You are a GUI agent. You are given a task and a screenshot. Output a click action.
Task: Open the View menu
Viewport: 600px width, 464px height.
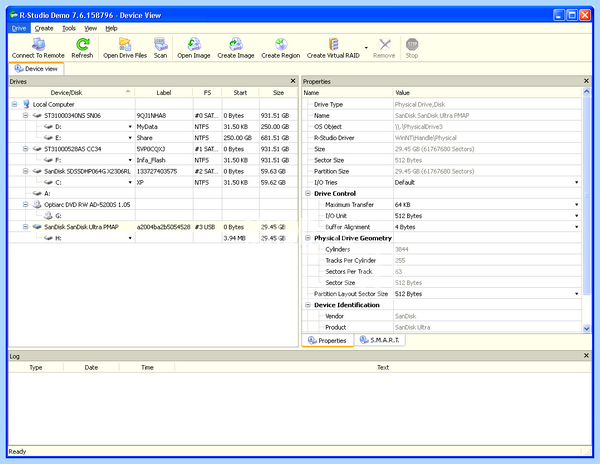click(x=91, y=28)
